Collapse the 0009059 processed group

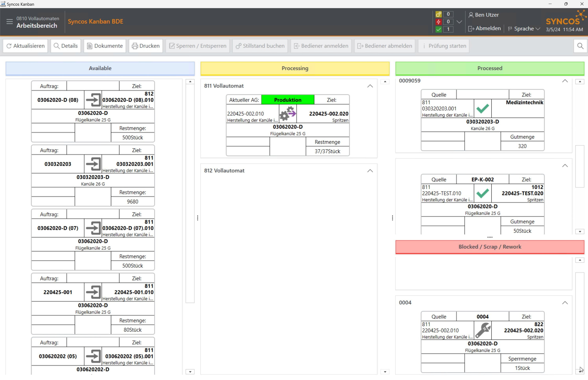tap(565, 81)
